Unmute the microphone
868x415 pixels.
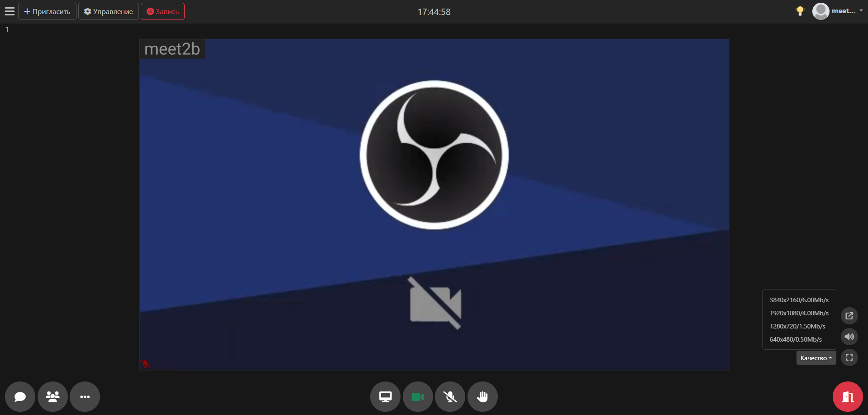450,397
